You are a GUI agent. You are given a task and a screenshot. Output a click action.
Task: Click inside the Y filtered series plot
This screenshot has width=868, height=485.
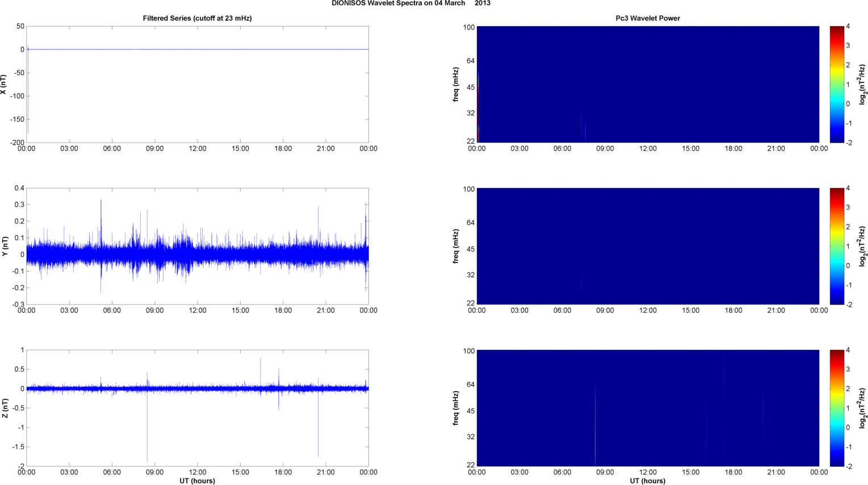pos(198,246)
